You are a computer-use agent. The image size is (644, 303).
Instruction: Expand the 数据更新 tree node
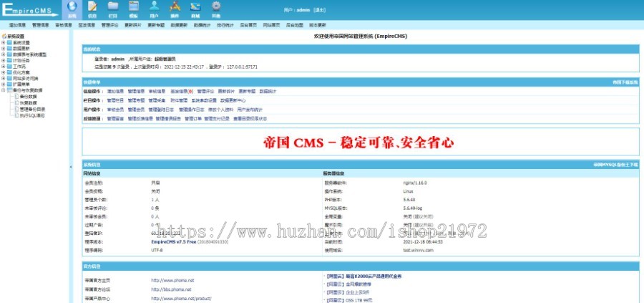(4, 48)
